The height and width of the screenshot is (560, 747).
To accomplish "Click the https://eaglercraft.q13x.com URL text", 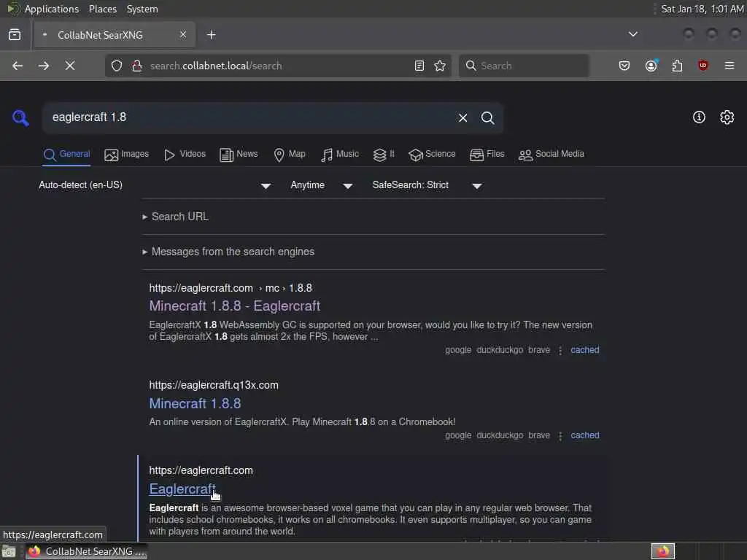I will pos(214,385).
